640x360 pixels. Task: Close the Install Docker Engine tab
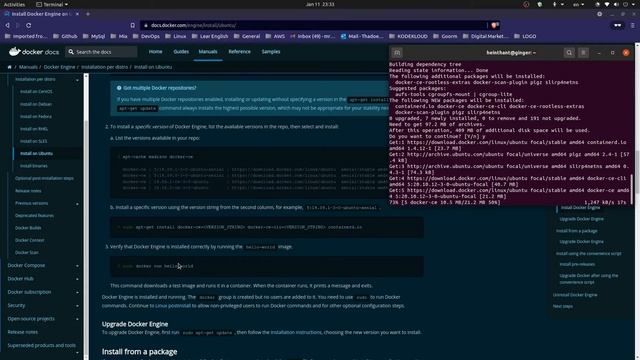click(x=77, y=14)
